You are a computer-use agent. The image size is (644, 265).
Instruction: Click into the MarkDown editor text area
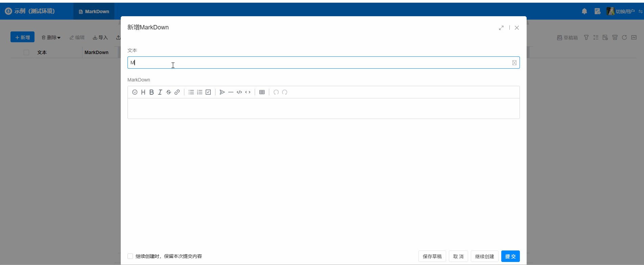click(x=323, y=109)
